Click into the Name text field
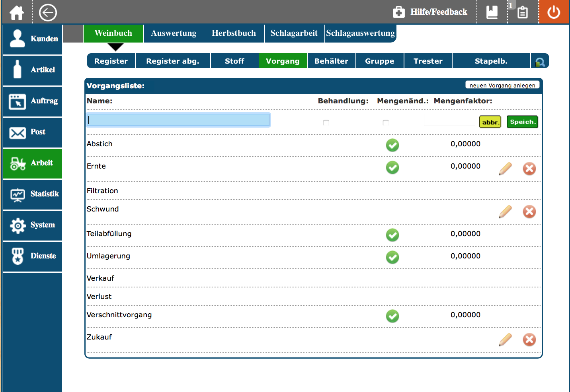 coord(178,120)
